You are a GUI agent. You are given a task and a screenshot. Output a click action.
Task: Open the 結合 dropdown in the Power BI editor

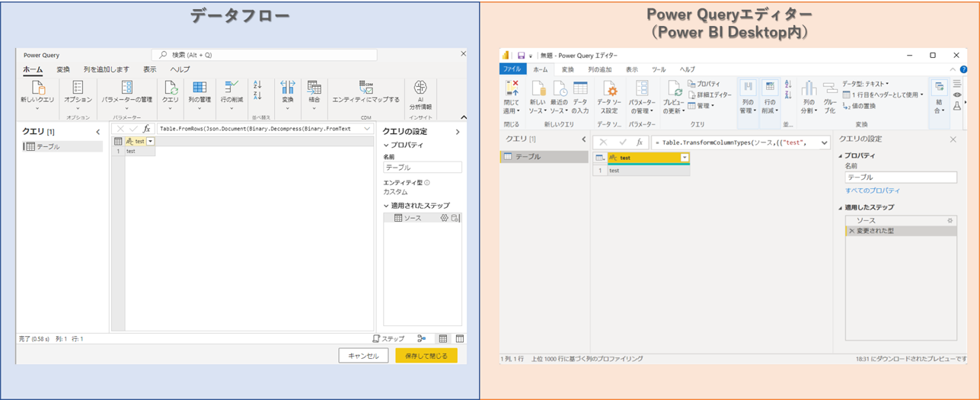tap(938, 98)
